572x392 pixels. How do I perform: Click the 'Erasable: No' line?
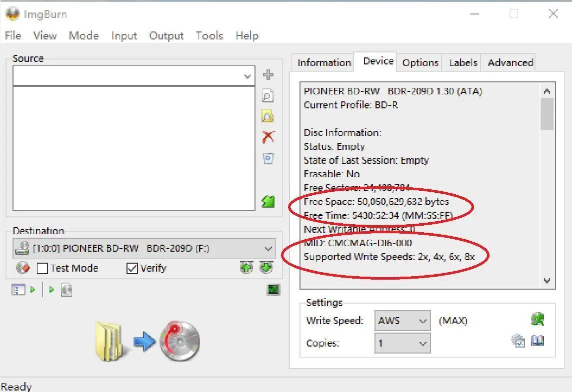coord(331,174)
